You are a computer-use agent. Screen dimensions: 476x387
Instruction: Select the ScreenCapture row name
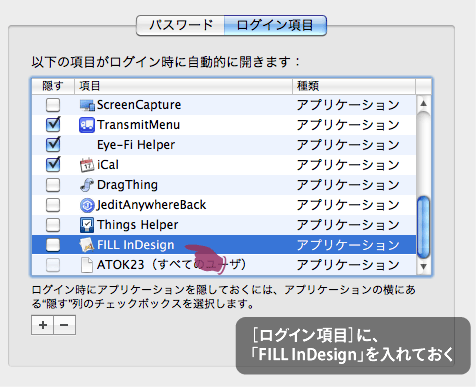pyautogui.click(x=139, y=105)
